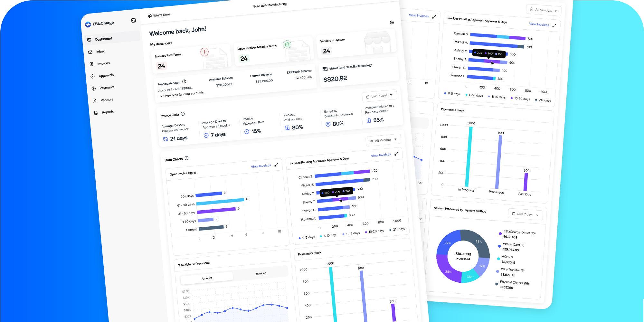Viewport: 644px width, 322px height.
Task: Open the Approvals section
Action: [93, 75]
